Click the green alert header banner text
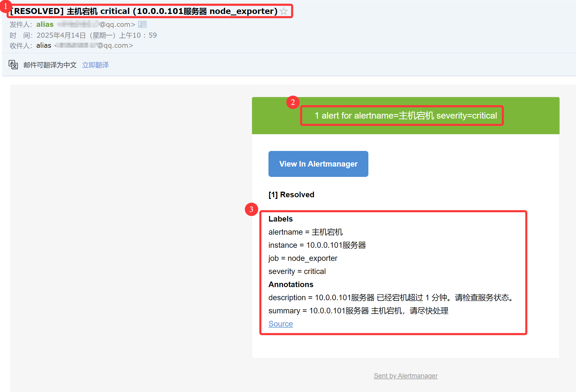 click(405, 116)
